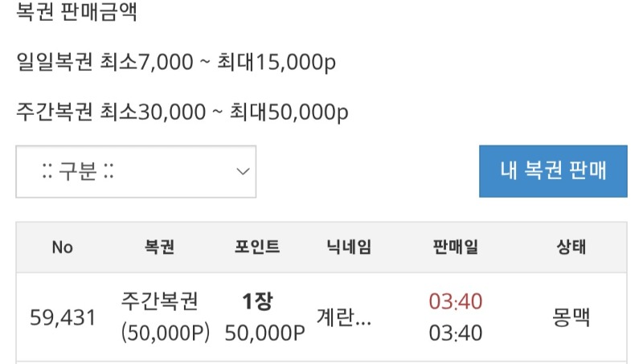This screenshot has height=364, width=643.
Task: Click the 상태 column header
Action: coord(571,247)
